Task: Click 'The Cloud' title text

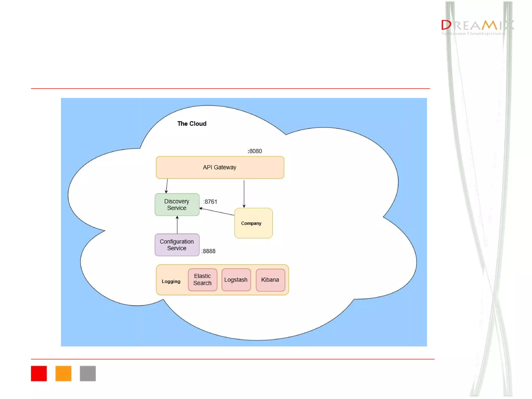Action: click(192, 124)
